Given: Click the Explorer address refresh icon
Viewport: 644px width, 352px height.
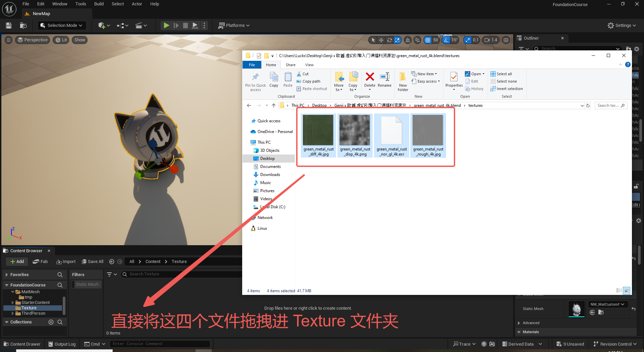Looking at the screenshot, I should coord(588,105).
